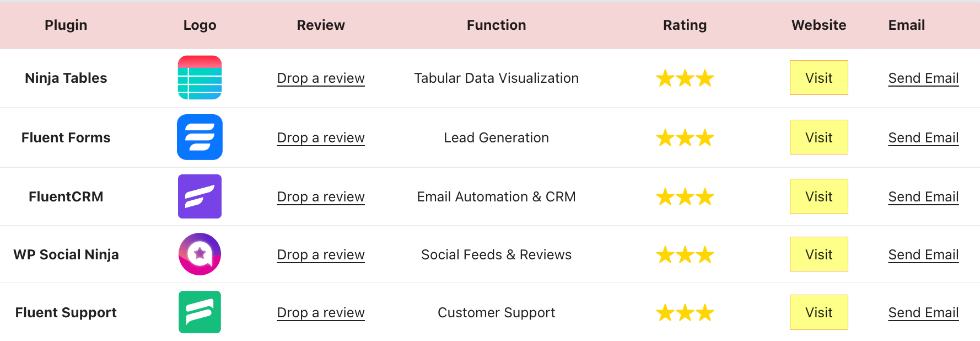Click Send Email for FluentCRM

click(923, 196)
